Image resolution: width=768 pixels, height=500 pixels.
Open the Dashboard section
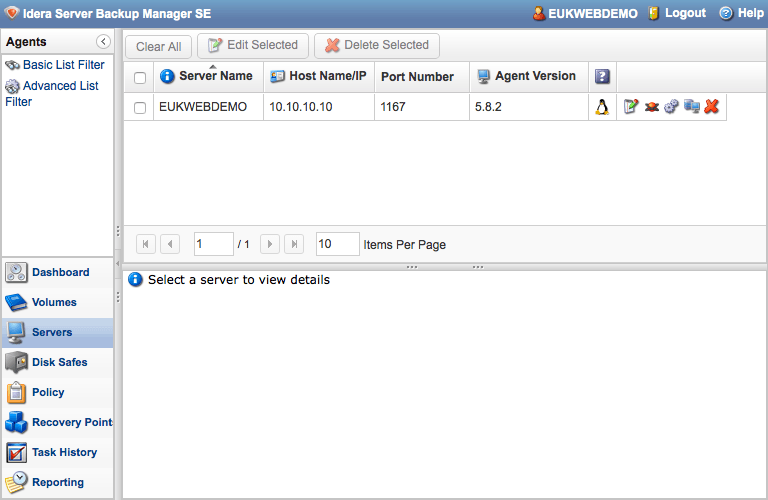pos(60,272)
